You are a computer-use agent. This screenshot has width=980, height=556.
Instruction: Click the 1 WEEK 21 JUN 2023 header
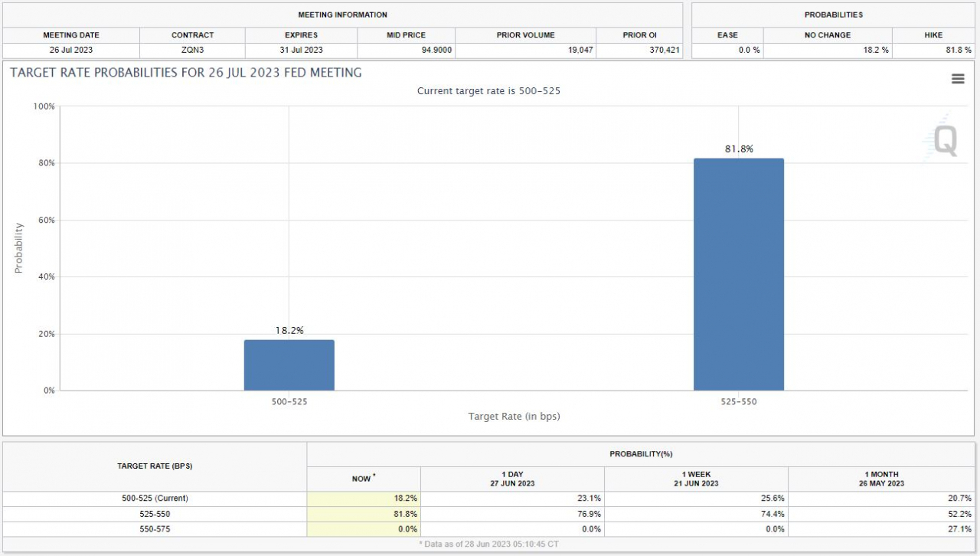696,479
